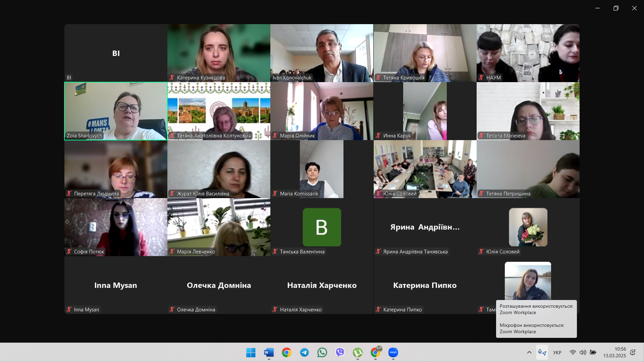
Task: Switch the УКР keyboard language indicator
Action: (x=557, y=353)
